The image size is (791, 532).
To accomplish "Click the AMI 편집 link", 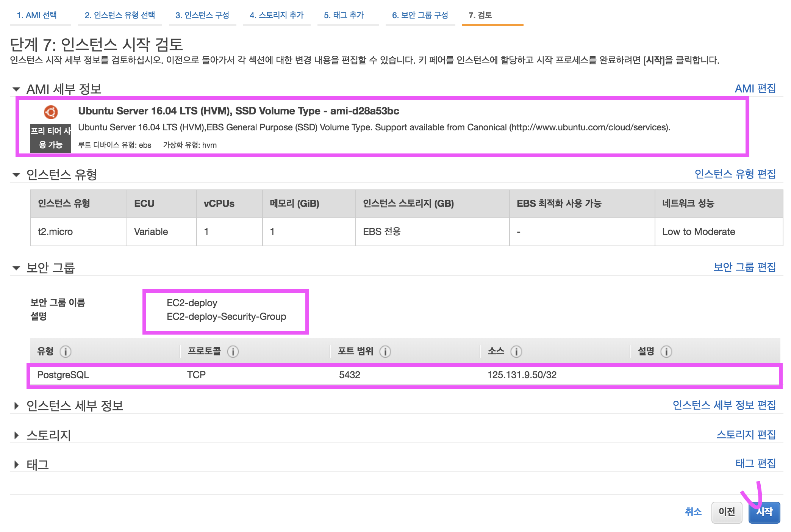I will [x=755, y=89].
